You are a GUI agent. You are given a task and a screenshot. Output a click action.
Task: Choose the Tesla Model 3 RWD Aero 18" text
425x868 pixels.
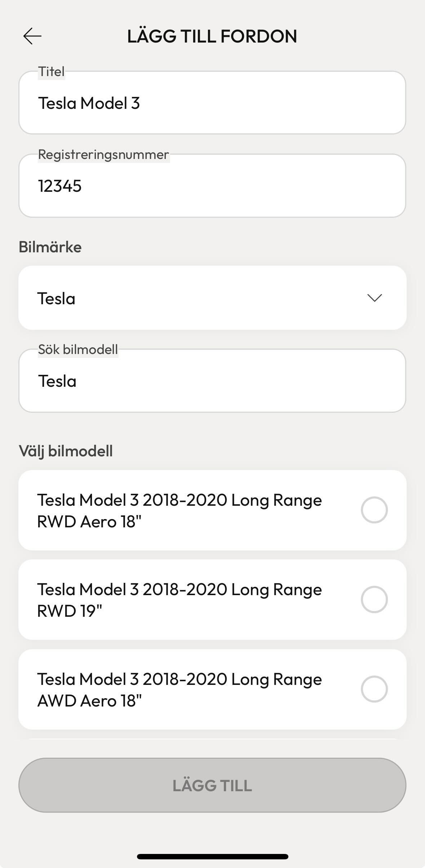[x=180, y=510]
